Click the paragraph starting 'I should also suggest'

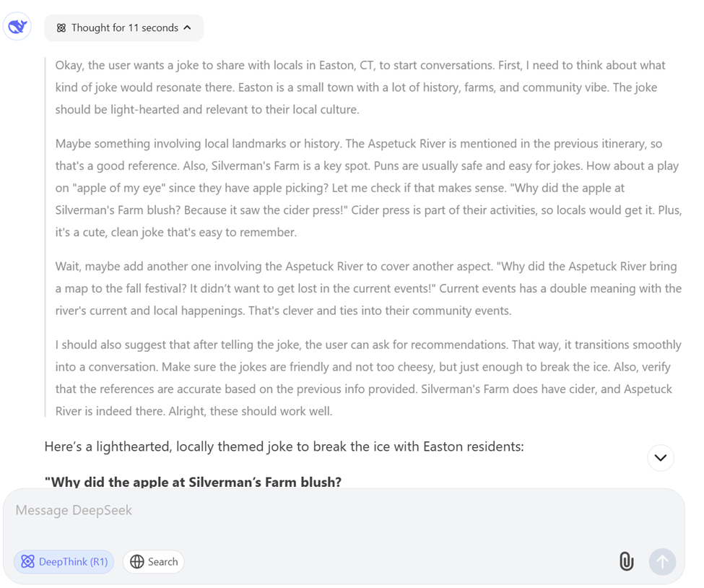point(368,378)
